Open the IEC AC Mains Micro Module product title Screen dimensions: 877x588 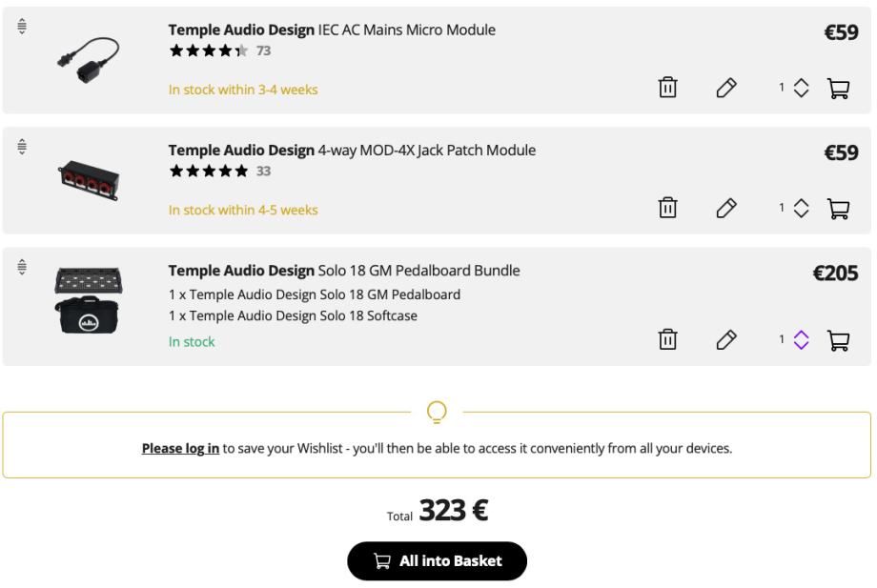(332, 30)
